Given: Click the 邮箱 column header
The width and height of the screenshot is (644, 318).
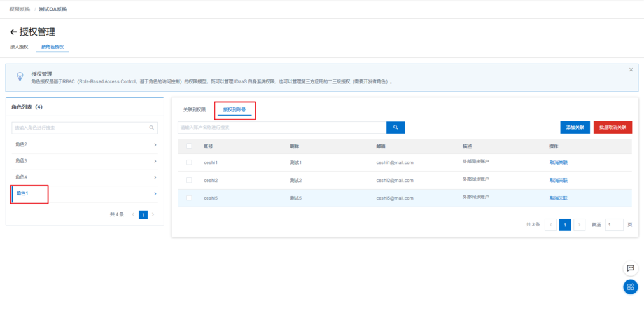Looking at the screenshot, I should click(381, 146).
